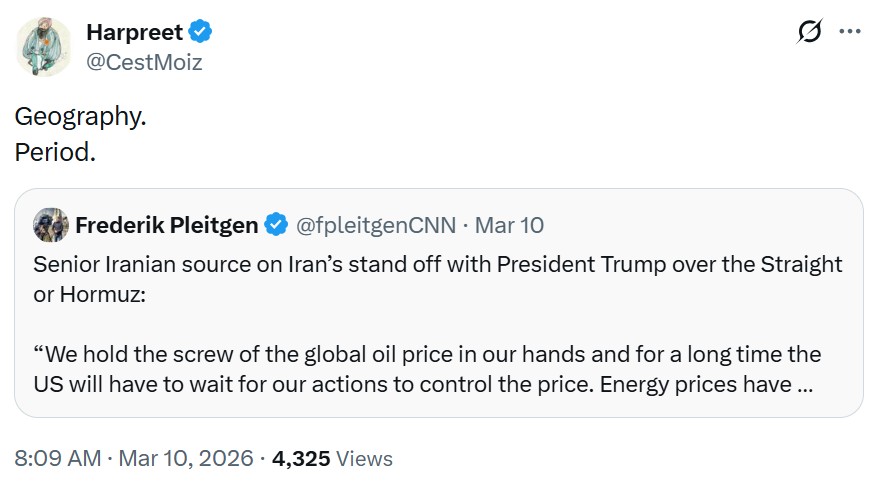The height and width of the screenshot is (481, 880).
Task: Open quoted line starting "Senior Iranian source"
Action: tap(437, 264)
